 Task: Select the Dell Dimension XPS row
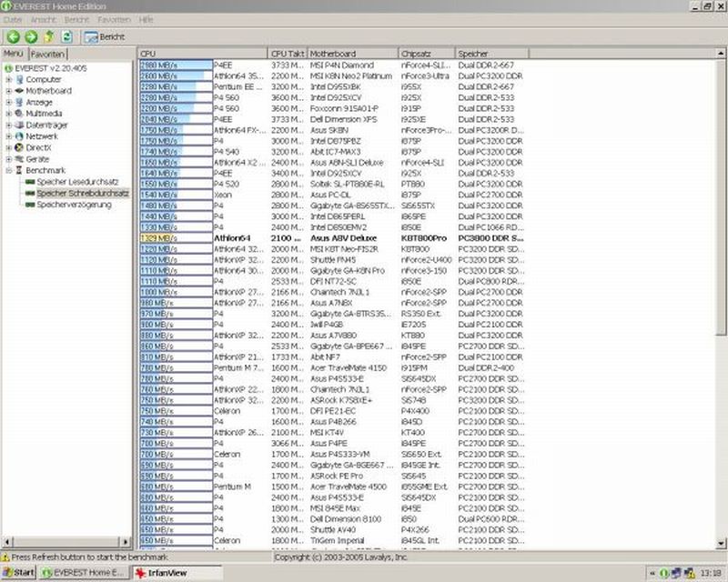coord(332,119)
